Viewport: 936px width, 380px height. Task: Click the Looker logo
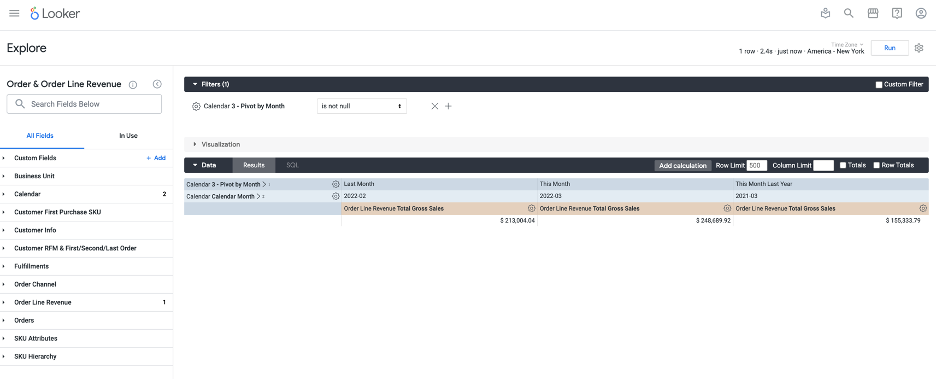[x=56, y=13]
